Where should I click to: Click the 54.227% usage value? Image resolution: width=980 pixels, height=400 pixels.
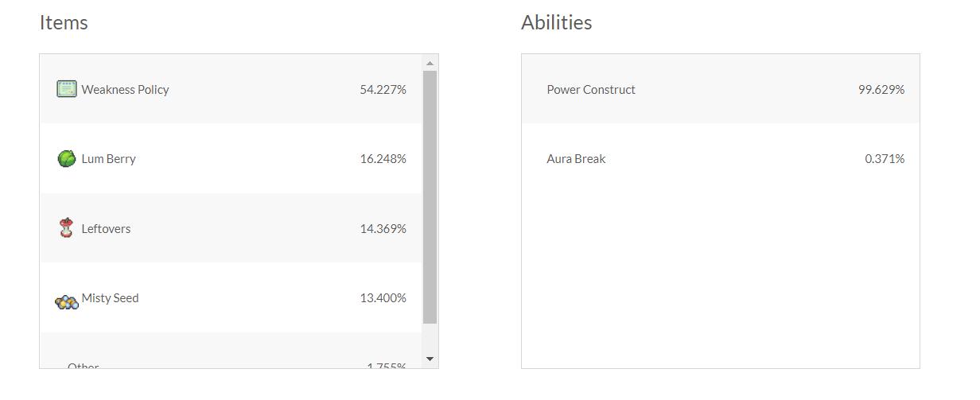pyautogui.click(x=383, y=90)
